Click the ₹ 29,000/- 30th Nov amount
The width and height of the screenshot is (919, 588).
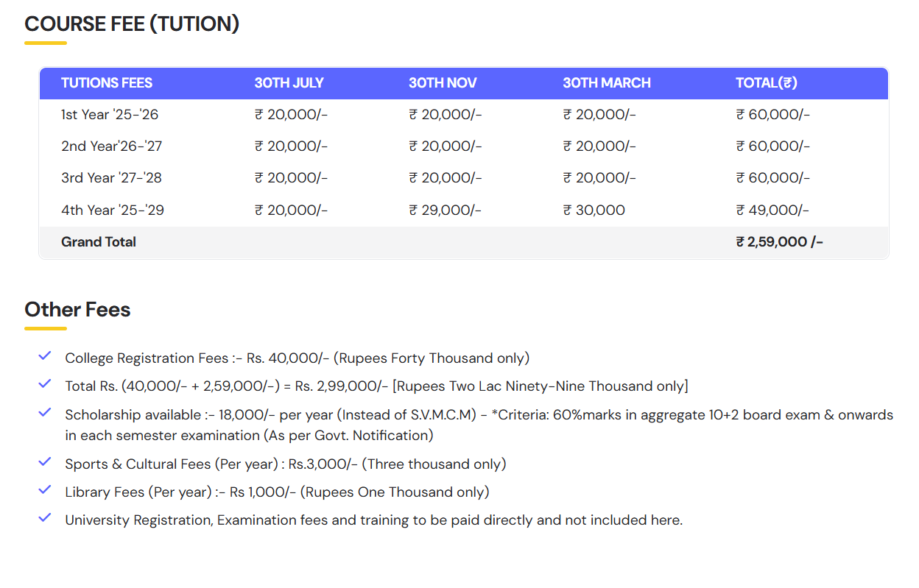click(445, 210)
